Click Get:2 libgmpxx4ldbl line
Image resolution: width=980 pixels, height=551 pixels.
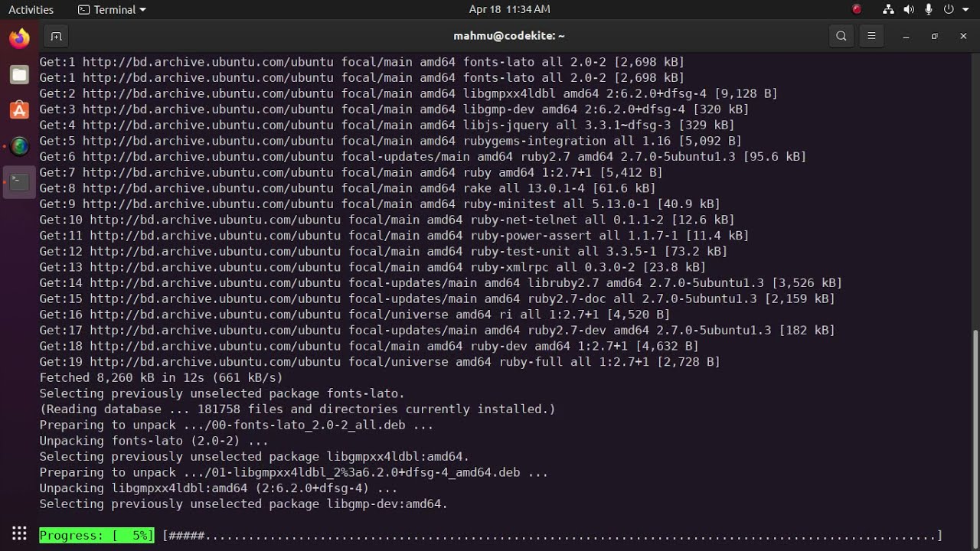tap(408, 93)
